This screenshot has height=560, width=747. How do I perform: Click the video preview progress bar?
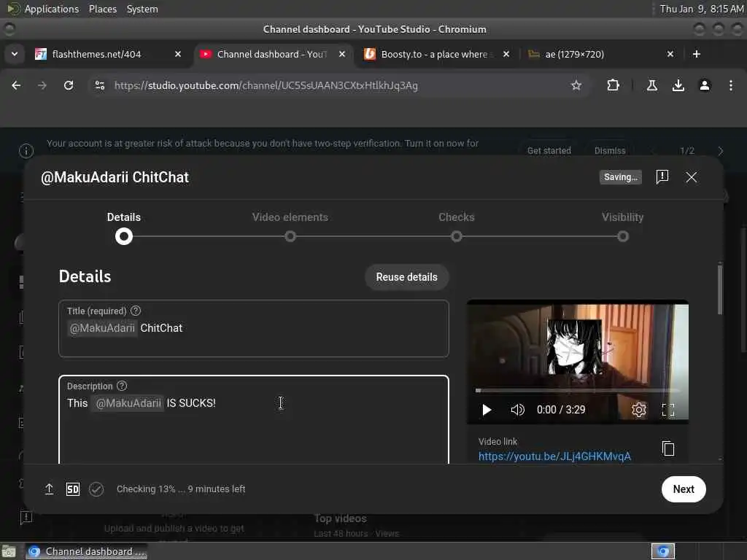click(x=578, y=391)
